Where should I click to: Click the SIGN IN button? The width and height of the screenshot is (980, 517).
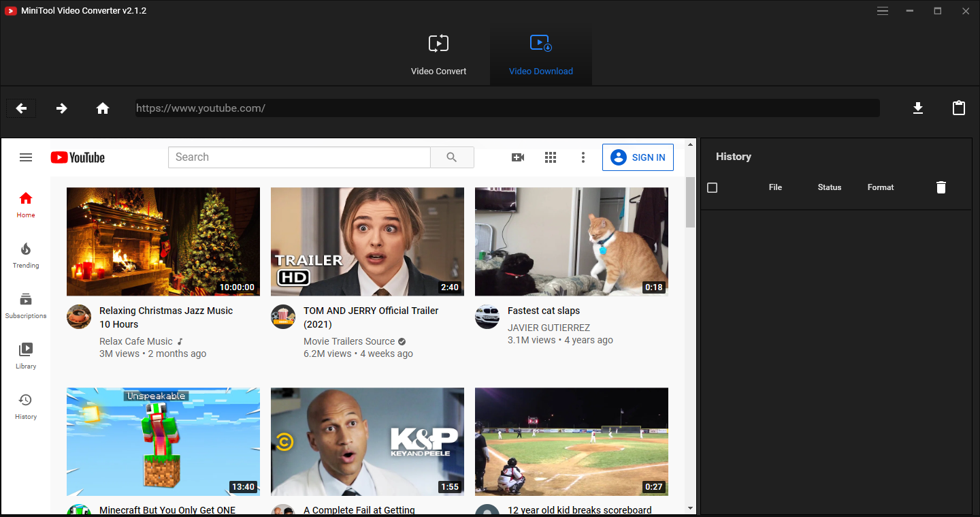(638, 157)
